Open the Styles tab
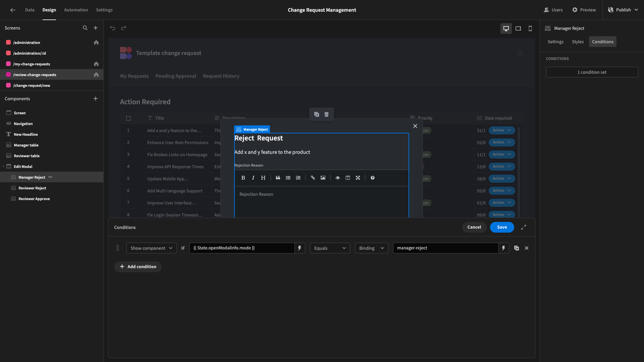Image resolution: width=644 pixels, height=362 pixels. (578, 42)
